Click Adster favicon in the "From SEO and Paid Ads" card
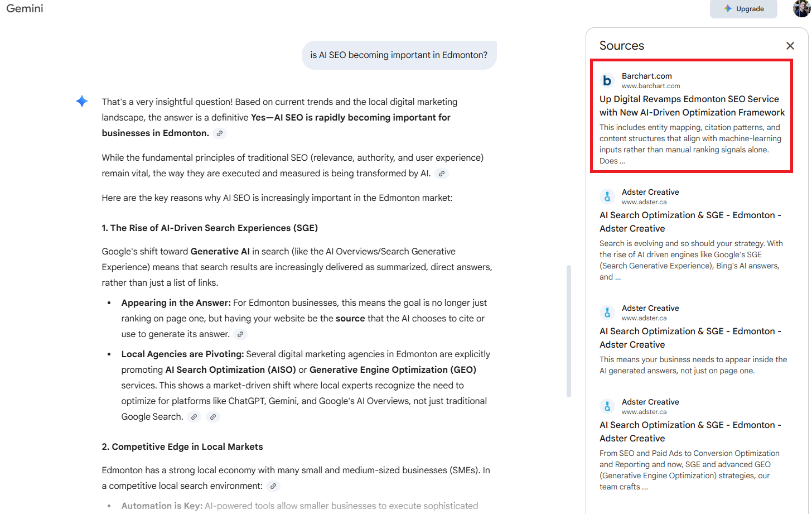 607,406
